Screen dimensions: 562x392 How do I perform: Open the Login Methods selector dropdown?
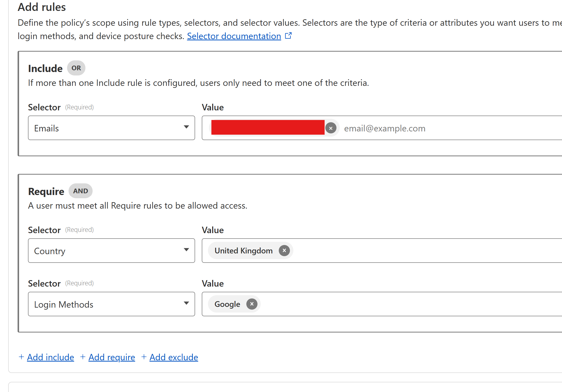(x=111, y=304)
